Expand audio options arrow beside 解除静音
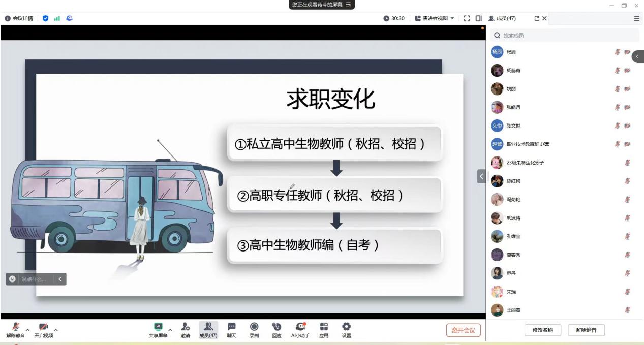 [27, 330]
